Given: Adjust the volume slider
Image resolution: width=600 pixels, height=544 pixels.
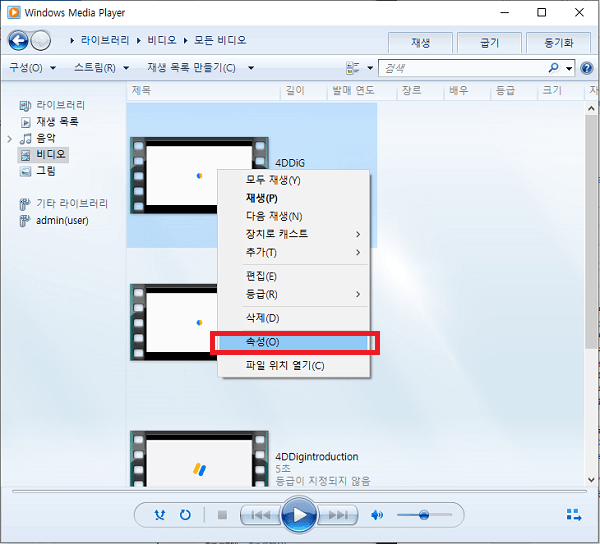Looking at the screenshot, I should pos(424,515).
